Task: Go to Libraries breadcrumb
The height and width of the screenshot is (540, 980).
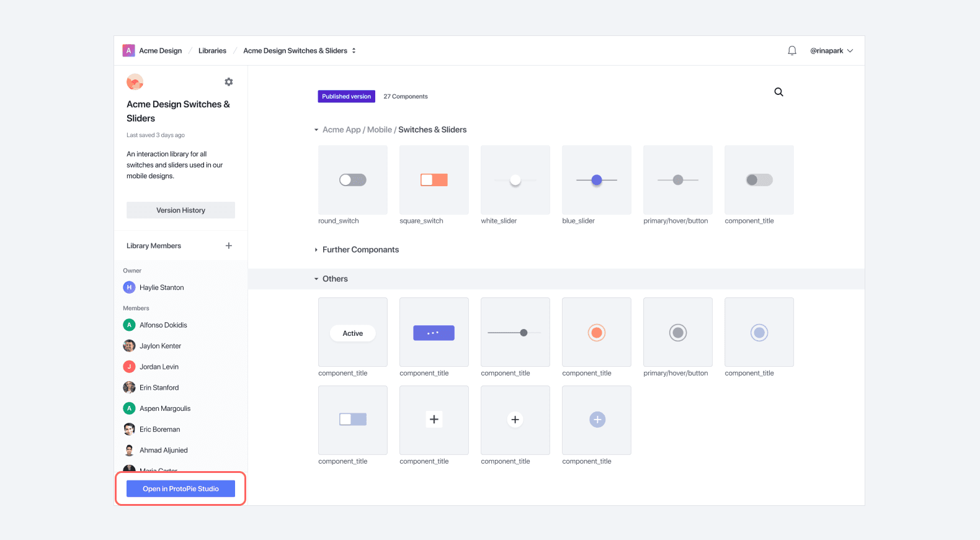Action: tap(212, 51)
